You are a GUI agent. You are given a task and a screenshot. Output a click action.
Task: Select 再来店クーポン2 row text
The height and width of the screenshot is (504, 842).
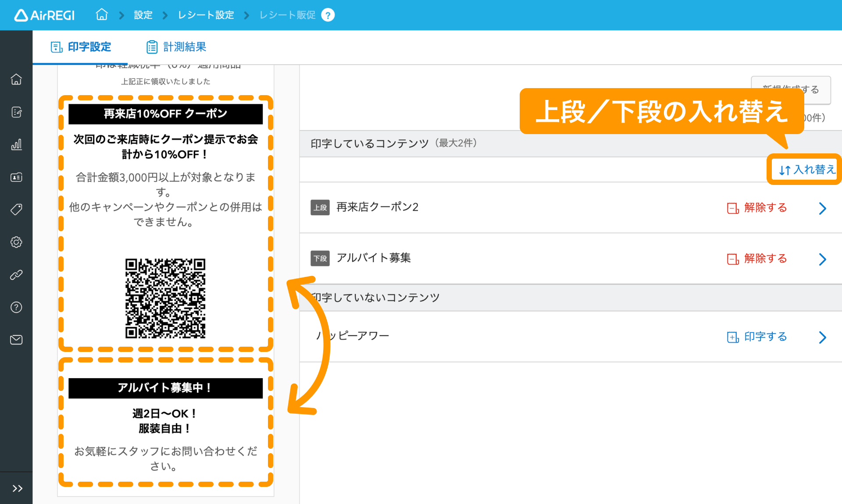pyautogui.click(x=377, y=207)
